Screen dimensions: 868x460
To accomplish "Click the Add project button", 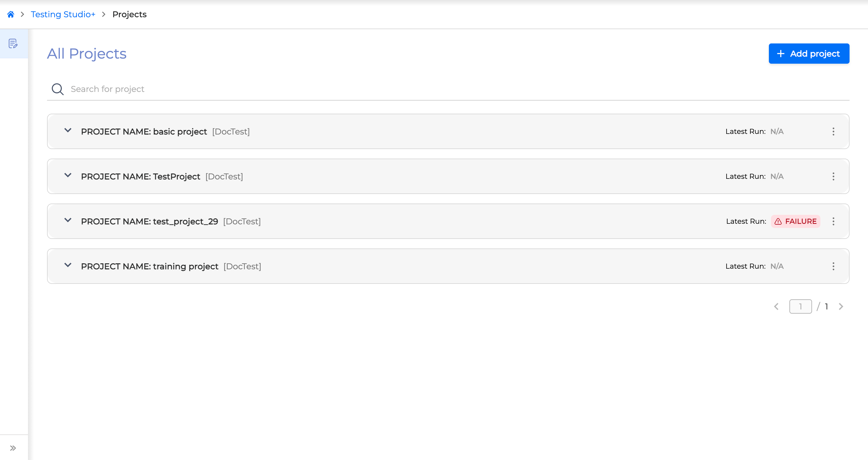I will point(809,54).
